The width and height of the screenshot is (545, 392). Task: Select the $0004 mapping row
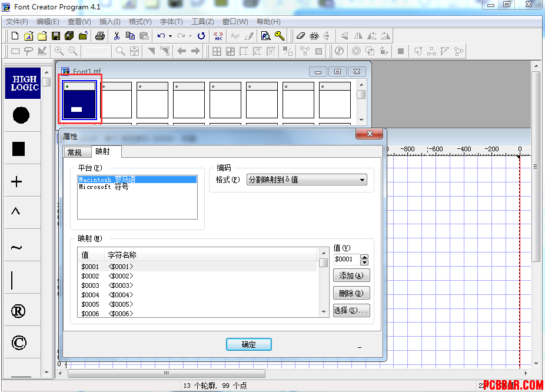pos(197,295)
